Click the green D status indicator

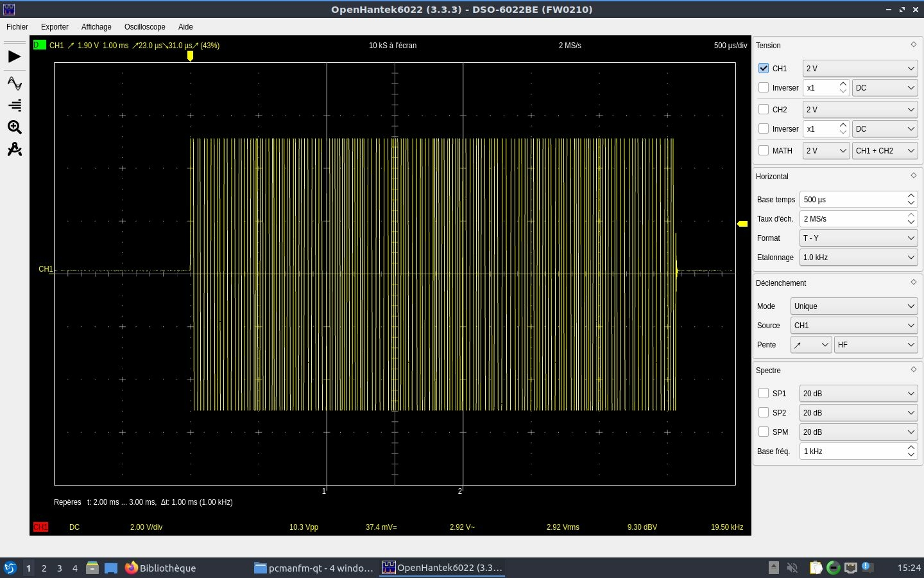pos(39,45)
